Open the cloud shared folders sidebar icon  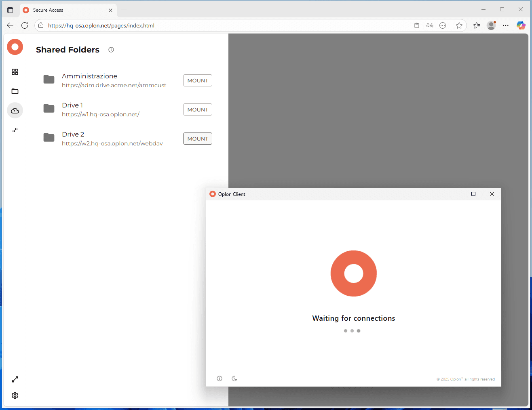click(x=15, y=111)
